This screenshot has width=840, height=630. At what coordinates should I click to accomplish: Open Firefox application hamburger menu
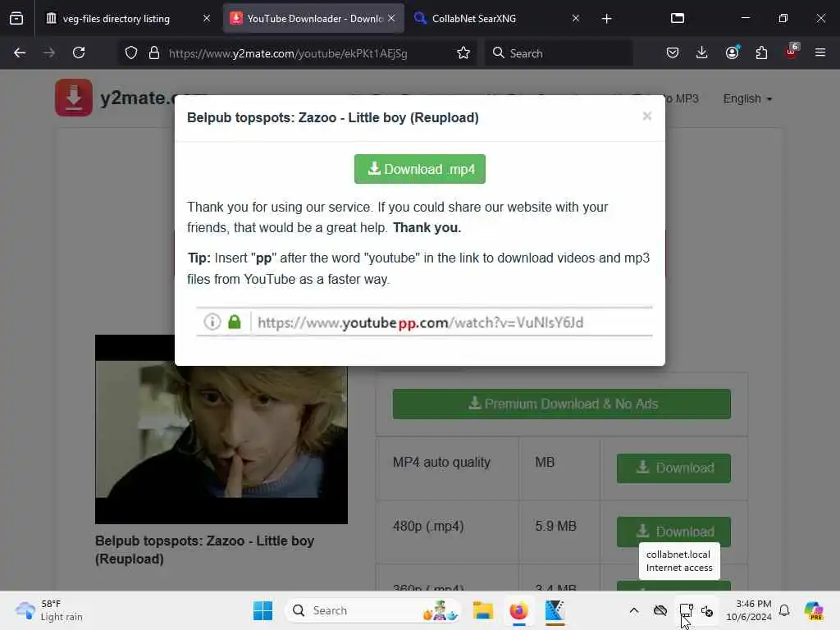(820, 52)
